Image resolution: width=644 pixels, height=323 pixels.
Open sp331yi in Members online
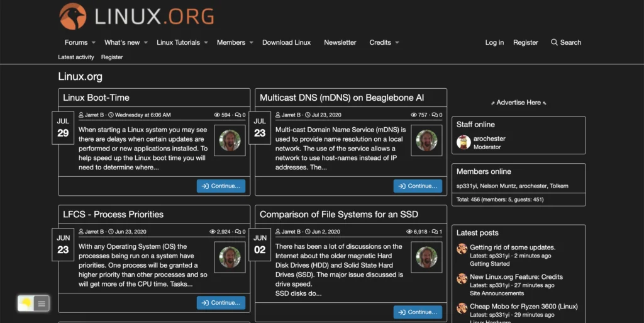point(467,186)
